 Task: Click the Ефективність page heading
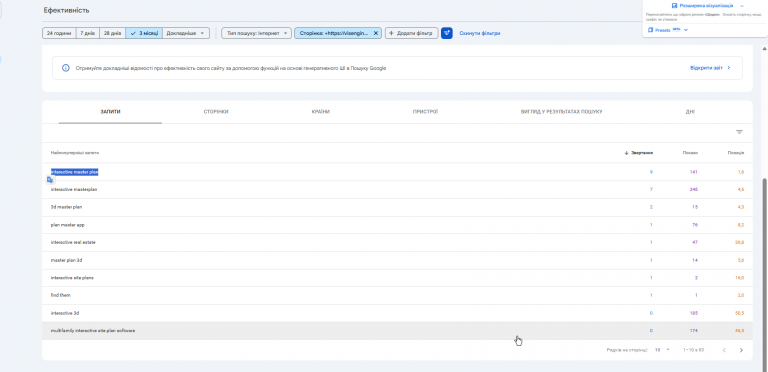pos(67,10)
